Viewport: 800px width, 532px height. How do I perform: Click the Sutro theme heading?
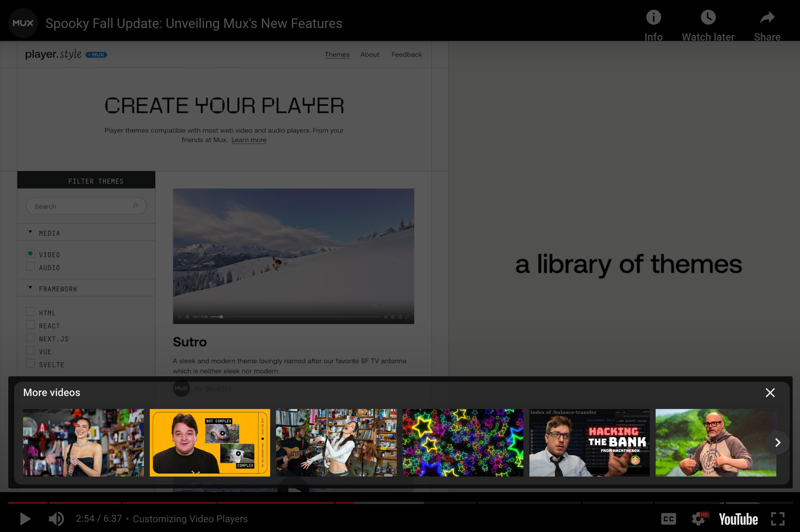[x=189, y=342]
